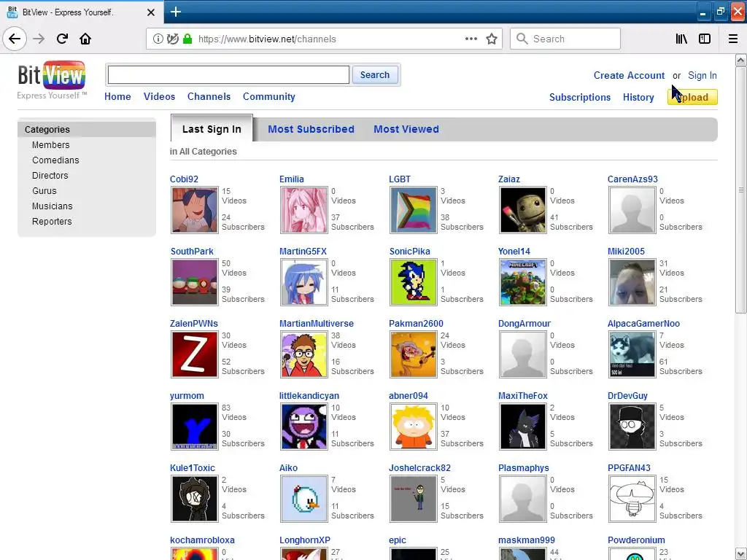Open ZalenPWNs red Z avatar
The width and height of the screenshot is (747, 560).
point(194,354)
